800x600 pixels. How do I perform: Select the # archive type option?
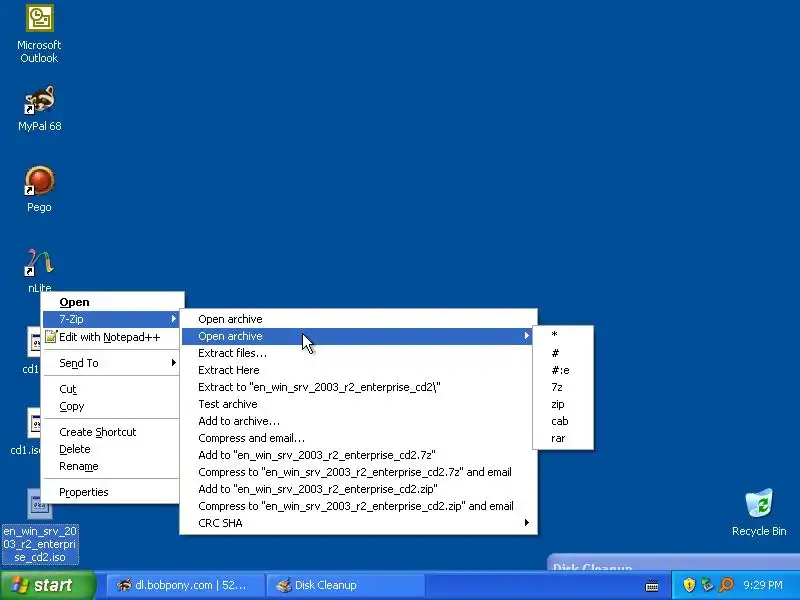coord(563,353)
